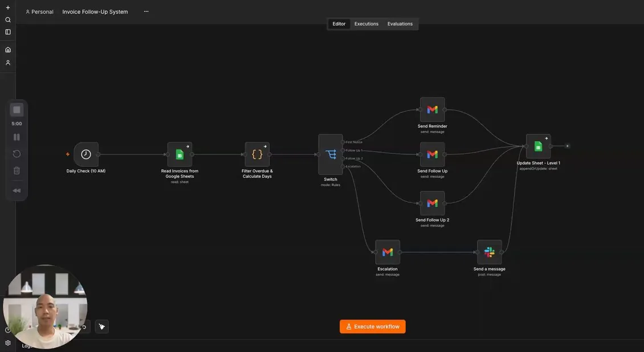Toggle the sidebar panel icon

8,31
